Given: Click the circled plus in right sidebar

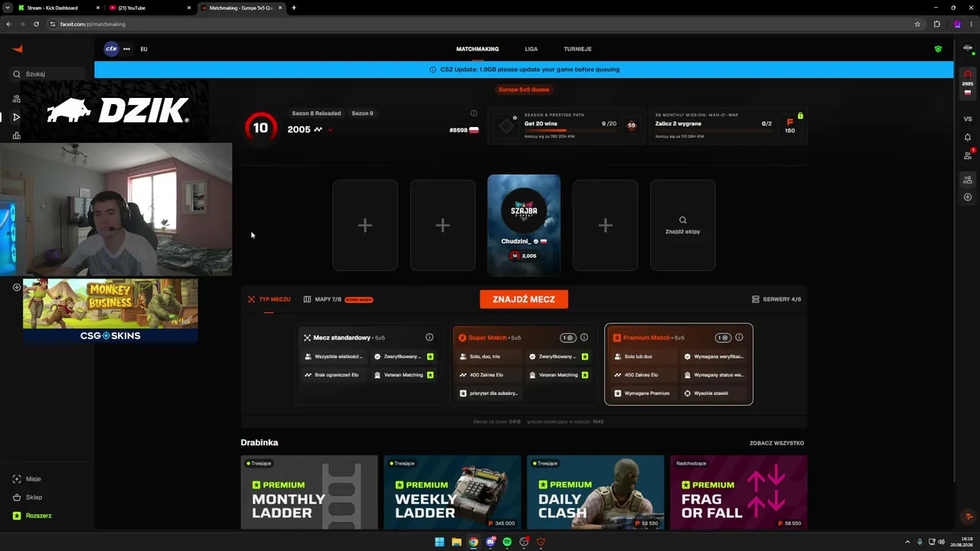Looking at the screenshot, I should pos(968,197).
